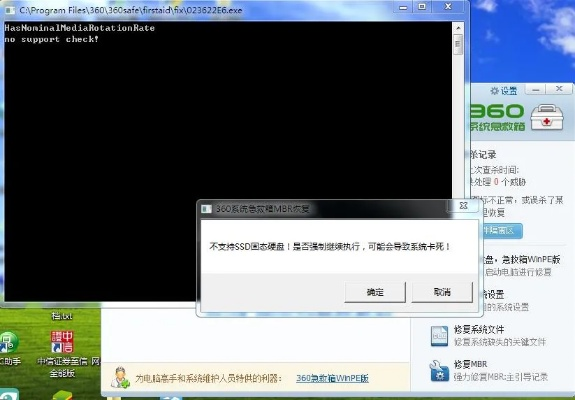Select the 修复系统文件 option text

[479, 330]
